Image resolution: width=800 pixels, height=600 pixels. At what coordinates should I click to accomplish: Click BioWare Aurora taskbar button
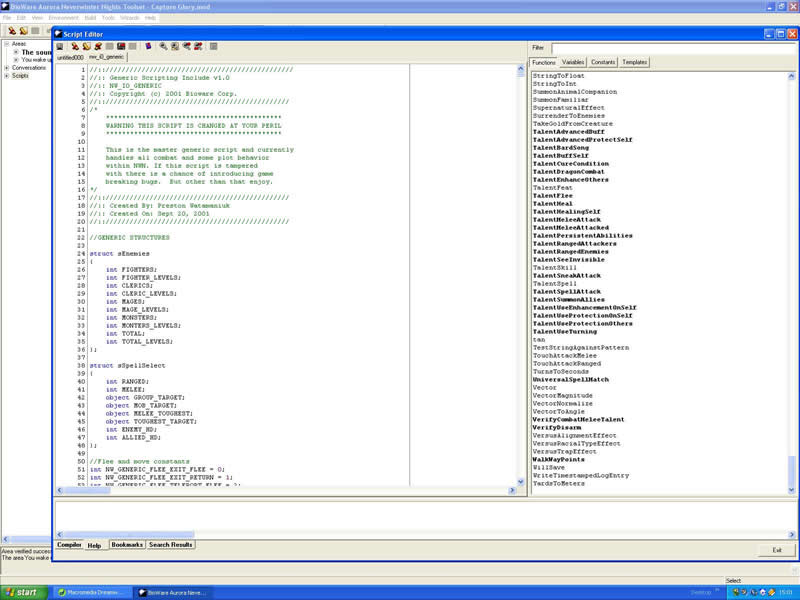[173, 593]
